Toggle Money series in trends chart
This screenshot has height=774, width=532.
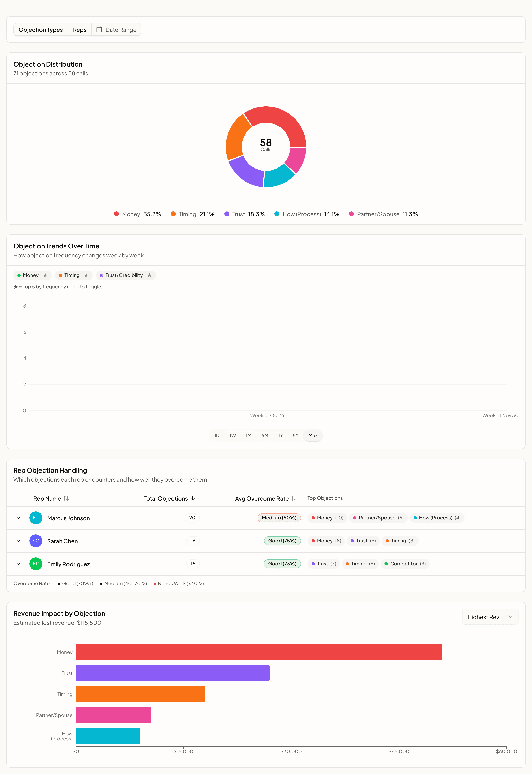[x=32, y=275]
